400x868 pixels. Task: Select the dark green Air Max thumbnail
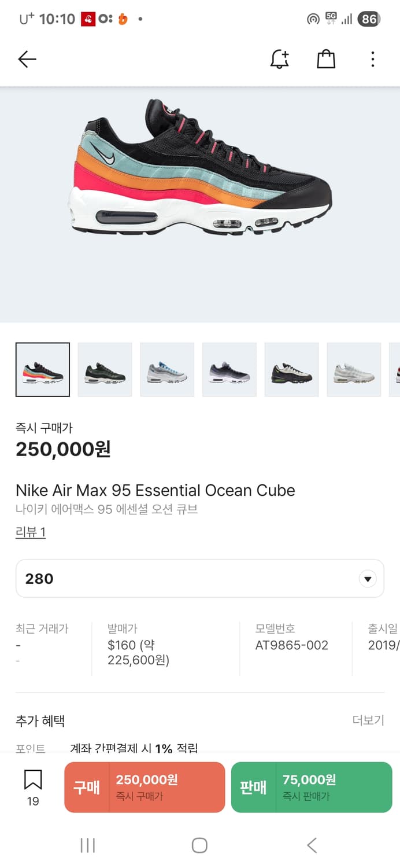coord(105,370)
